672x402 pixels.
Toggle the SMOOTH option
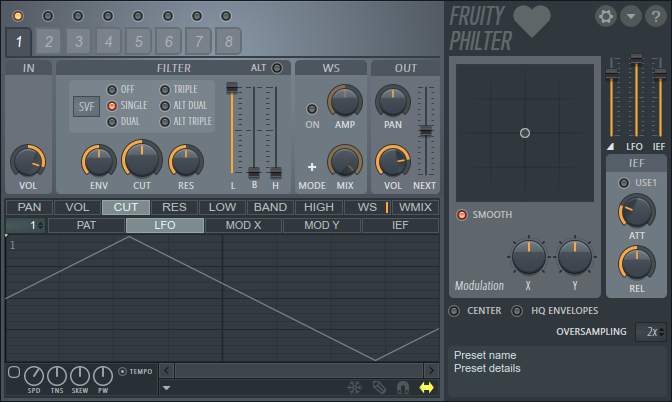463,215
